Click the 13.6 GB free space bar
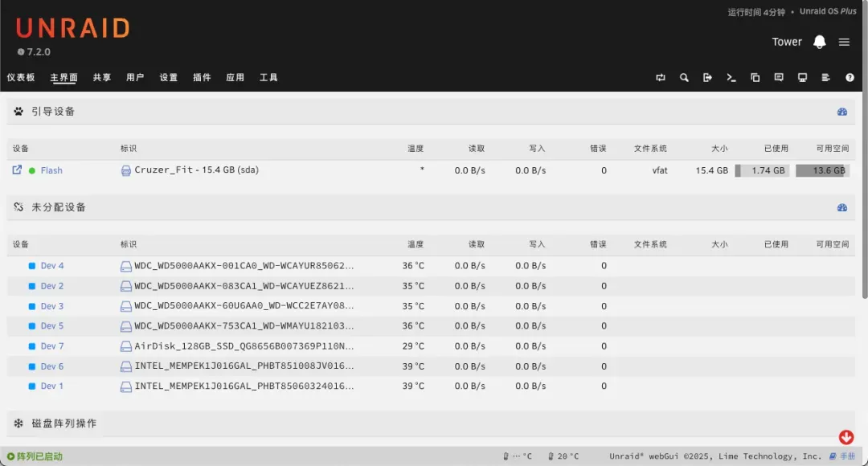Viewport: 868px width, 466px height. [823, 170]
